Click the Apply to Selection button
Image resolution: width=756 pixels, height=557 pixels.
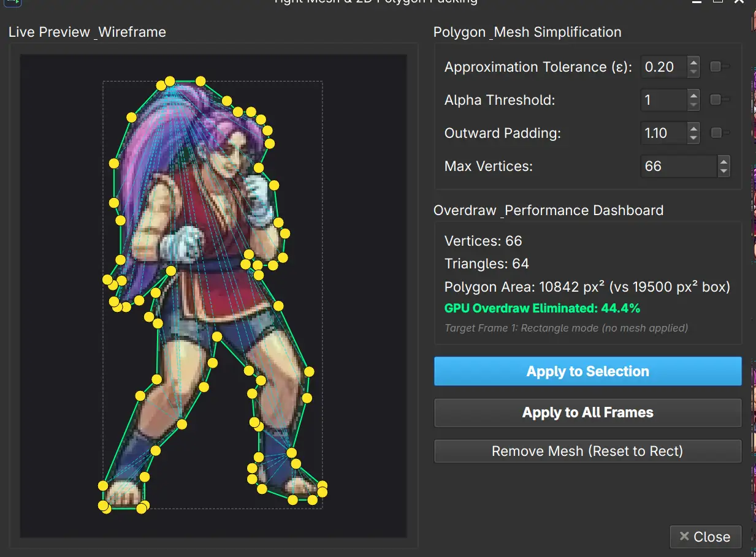587,371
